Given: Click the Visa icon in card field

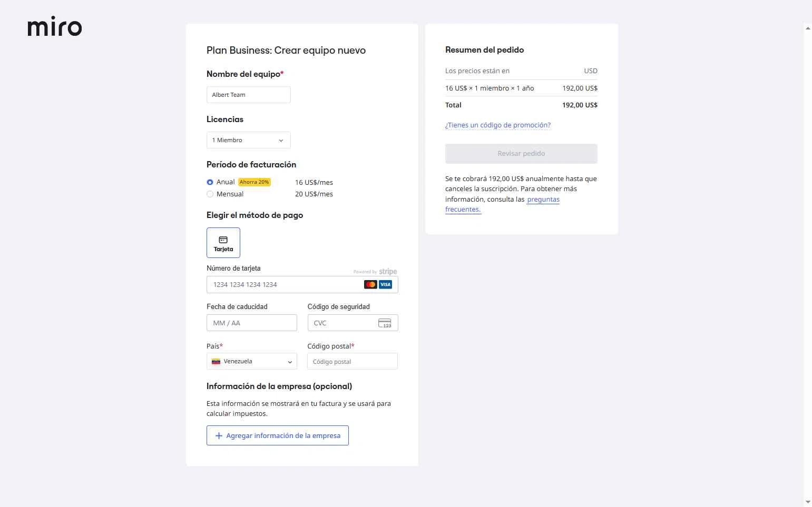Looking at the screenshot, I should (386, 285).
